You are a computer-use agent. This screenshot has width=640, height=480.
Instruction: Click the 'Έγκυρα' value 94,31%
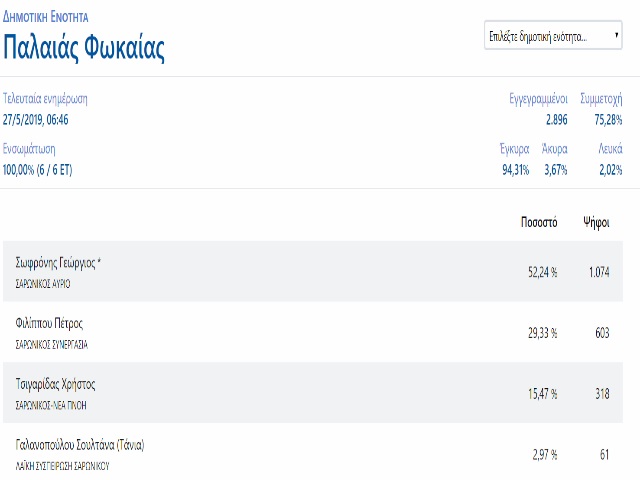coord(516,169)
